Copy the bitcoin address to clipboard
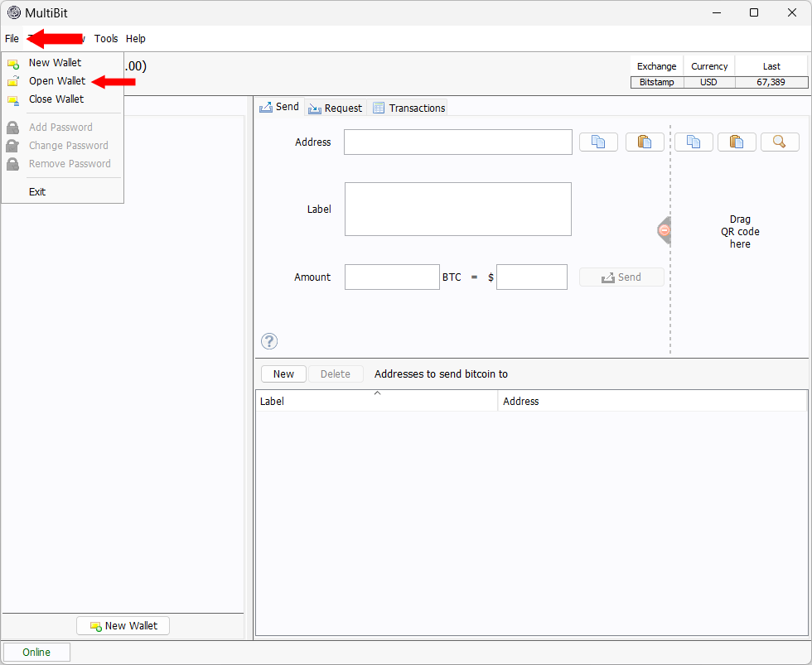 coord(598,142)
